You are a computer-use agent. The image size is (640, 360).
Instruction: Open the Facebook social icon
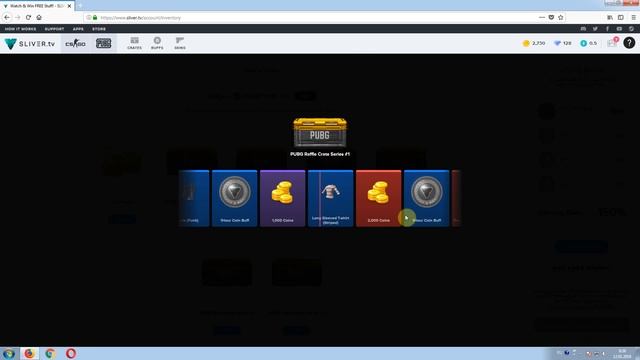pos(607,29)
